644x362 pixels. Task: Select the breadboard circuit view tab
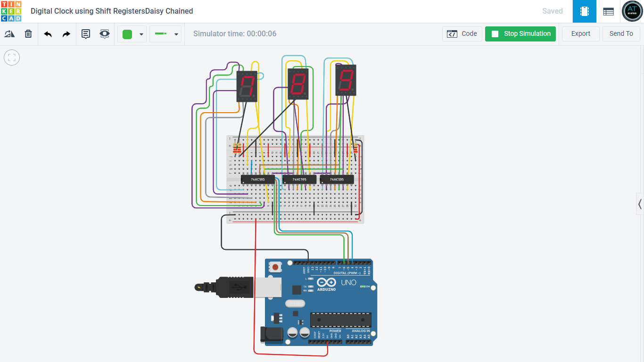click(x=584, y=11)
